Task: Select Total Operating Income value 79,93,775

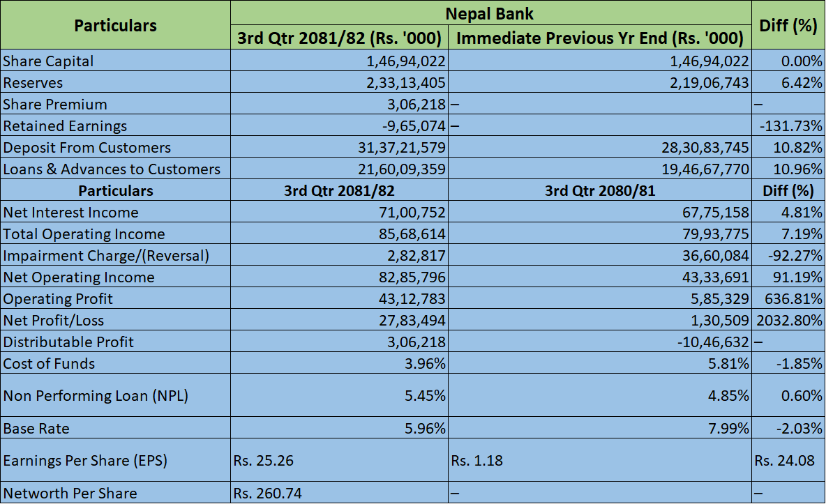Action: tap(715, 234)
